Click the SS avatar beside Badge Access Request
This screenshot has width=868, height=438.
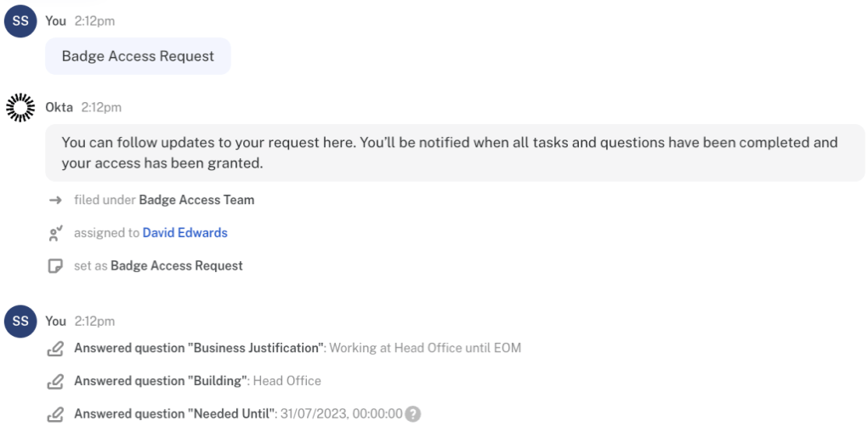(x=20, y=21)
